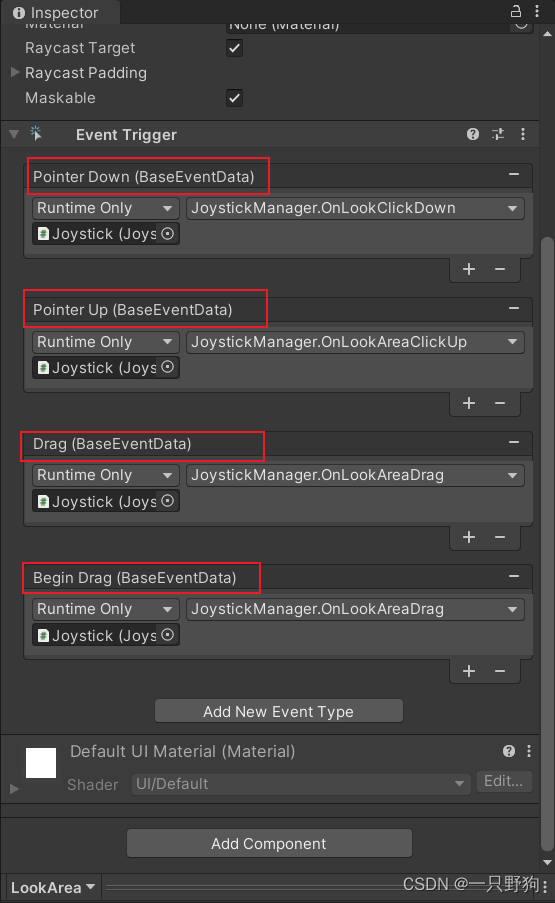
Task: Expand Raycast Padding foldout
Action: [15, 73]
